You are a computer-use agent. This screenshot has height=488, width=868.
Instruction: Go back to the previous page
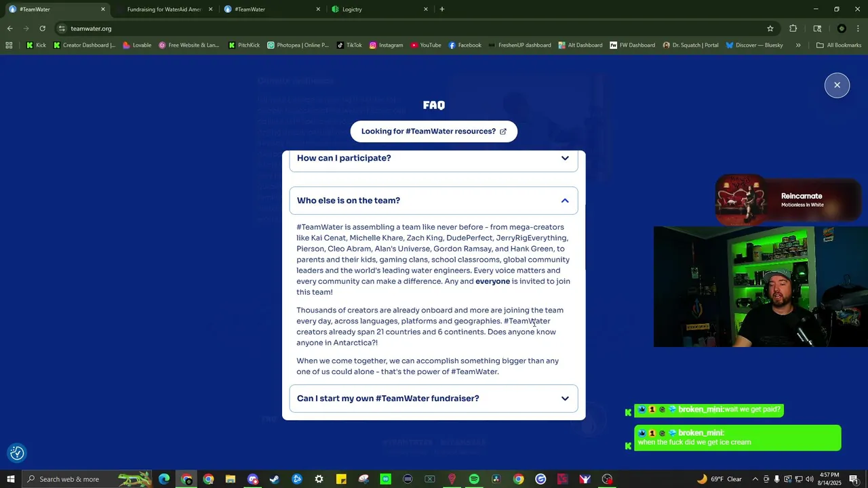(x=9, y=28)
